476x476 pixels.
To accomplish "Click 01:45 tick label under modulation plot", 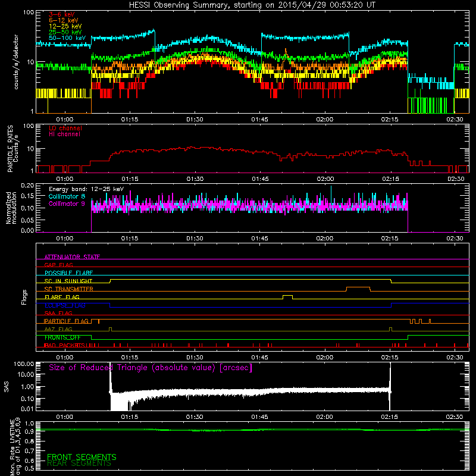I will pyautogui.click(x=259, y=239).
